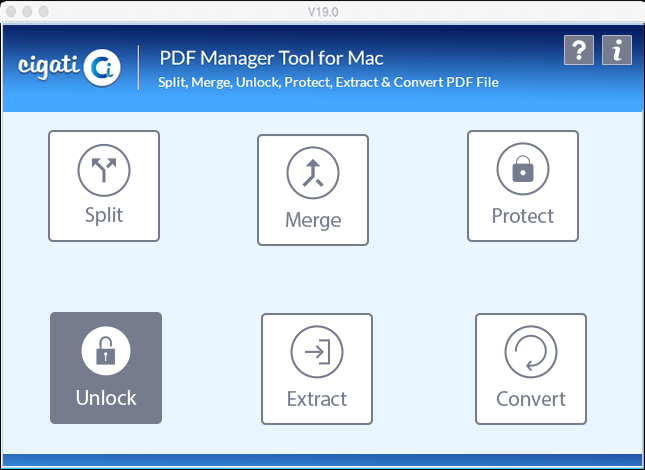Click the 'Protect' label on its tile

[523, 216]
